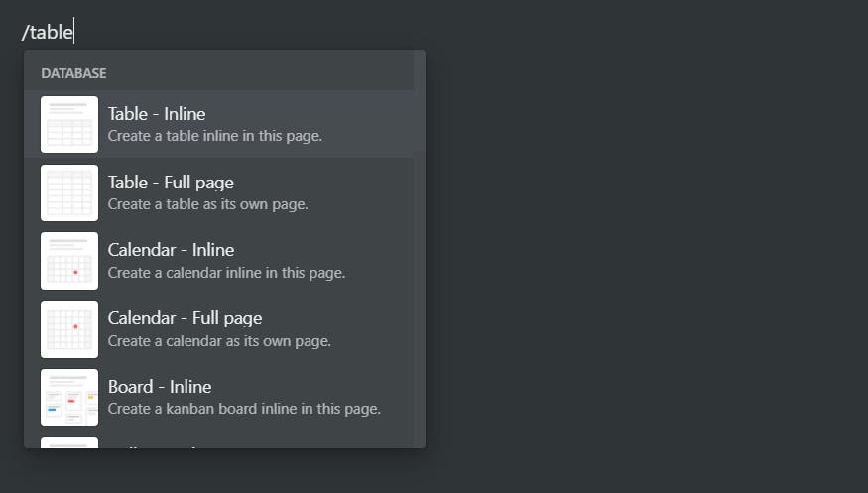The image size is (868, 493).
Task: Click the slash menu vertical scrollbar
Action: tap(420, 249)
